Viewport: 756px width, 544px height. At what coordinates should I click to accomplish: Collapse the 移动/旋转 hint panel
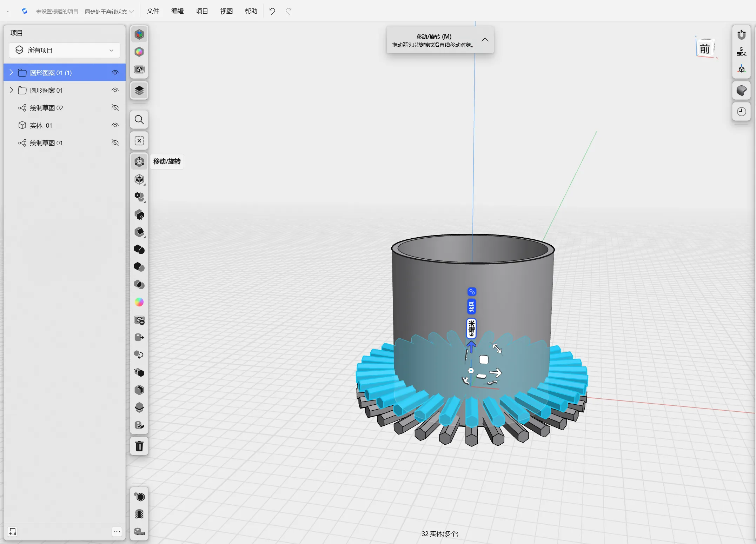click(485, 40)
